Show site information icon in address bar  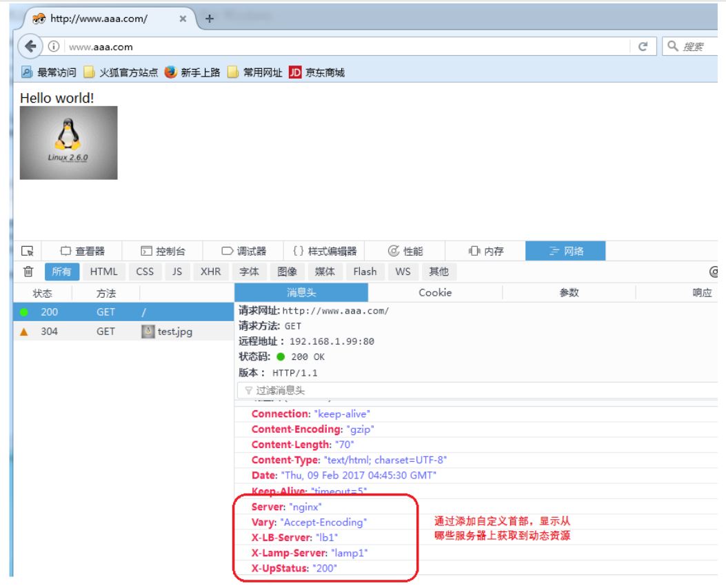click(x=54, y=46)
